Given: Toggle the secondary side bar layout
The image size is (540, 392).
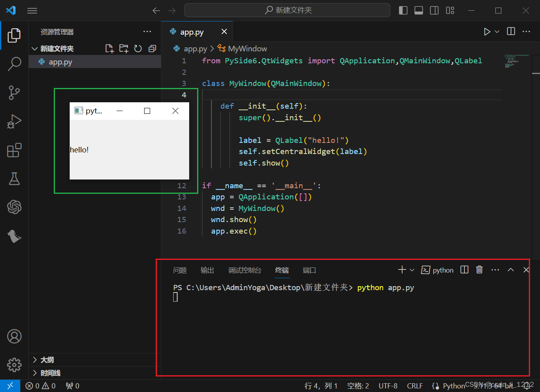Looking at the screenshot, I should [434, 10].
